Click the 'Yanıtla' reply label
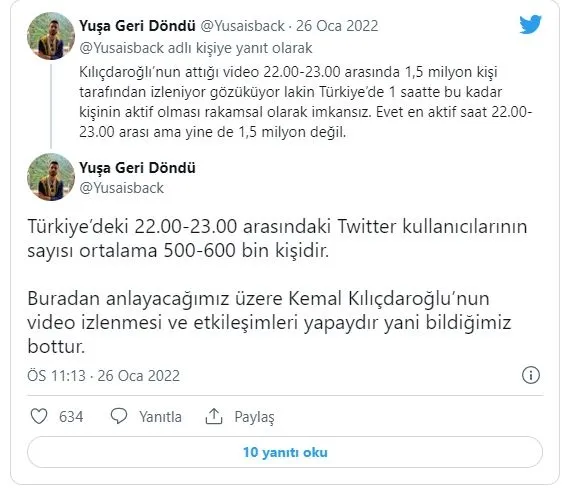The width and height of the screenshot is (578, 489). [x=160, y=417]
